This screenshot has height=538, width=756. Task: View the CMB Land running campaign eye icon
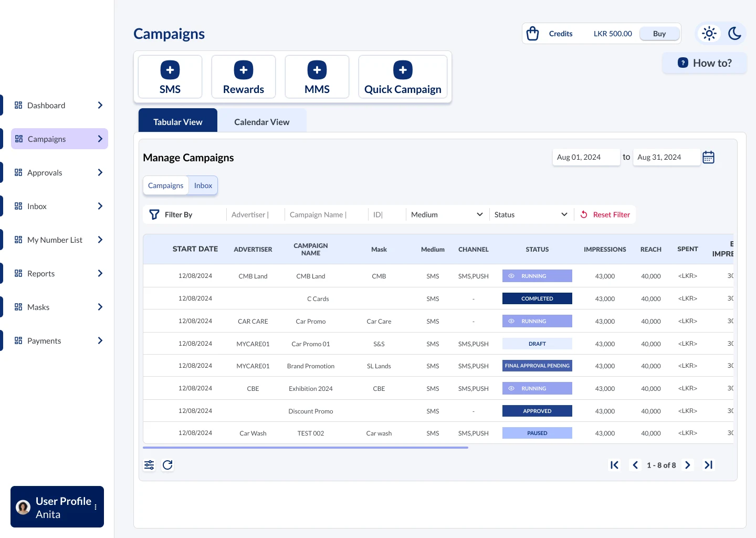[x=511, y=276]
